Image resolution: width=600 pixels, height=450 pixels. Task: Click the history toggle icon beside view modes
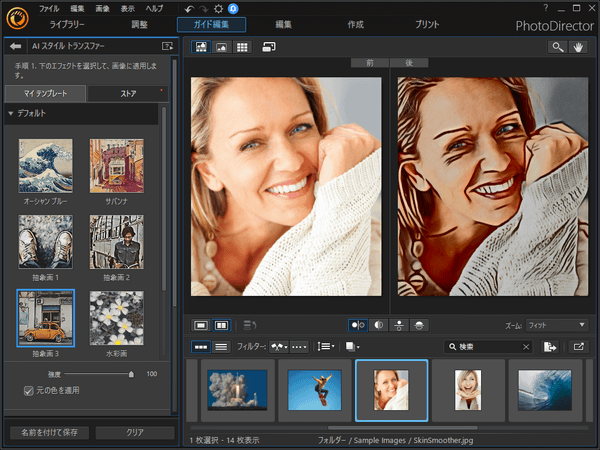249,325
